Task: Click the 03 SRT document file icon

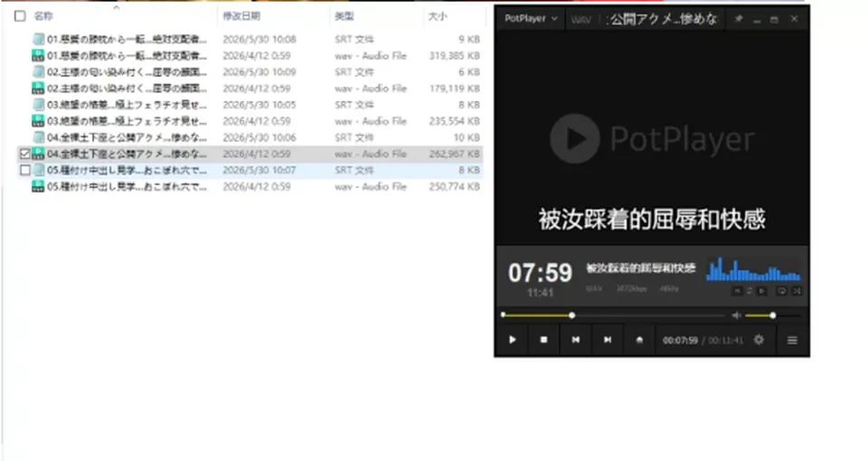Action: (38, 105)
